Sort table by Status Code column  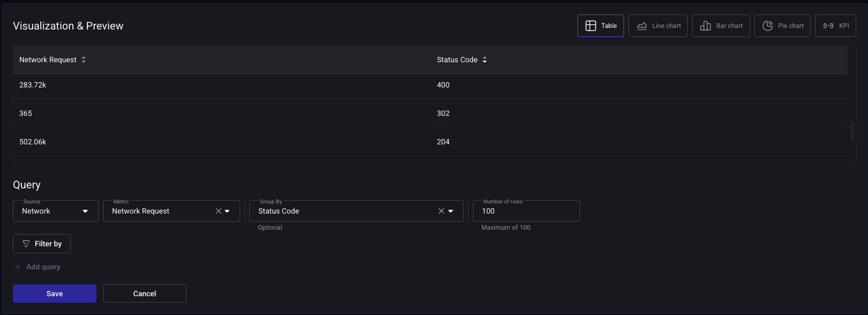tap(485, 60)
